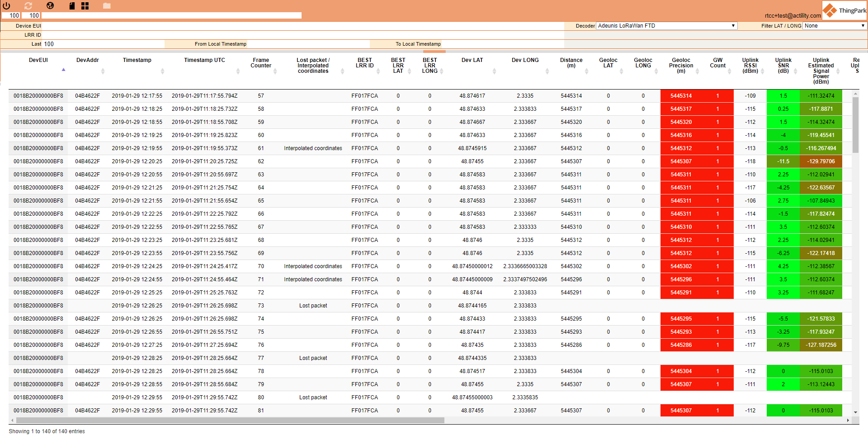
Task: Open the globe map icon
Action: [50, 6]
